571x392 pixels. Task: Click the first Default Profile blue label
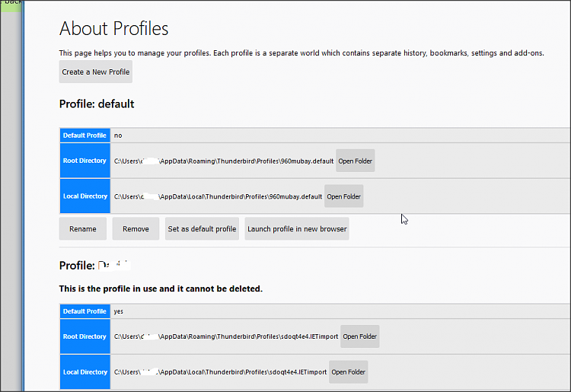pos(85,135)
